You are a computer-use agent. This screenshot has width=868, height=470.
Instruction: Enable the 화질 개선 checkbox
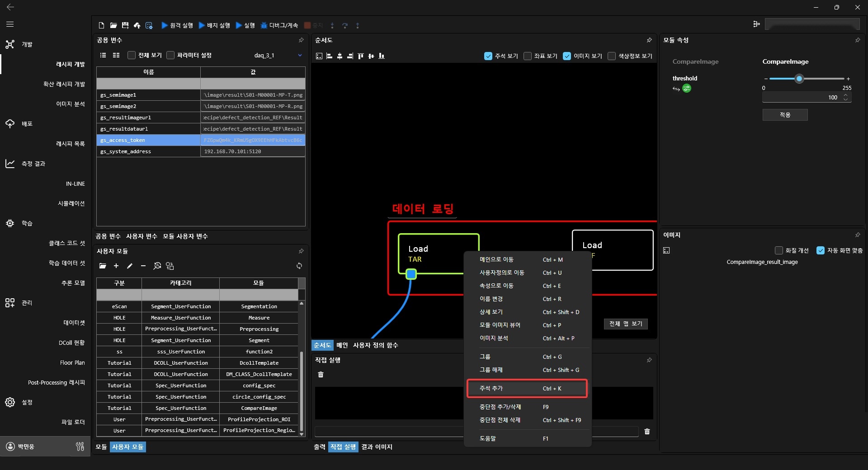[x=778, y=250]
